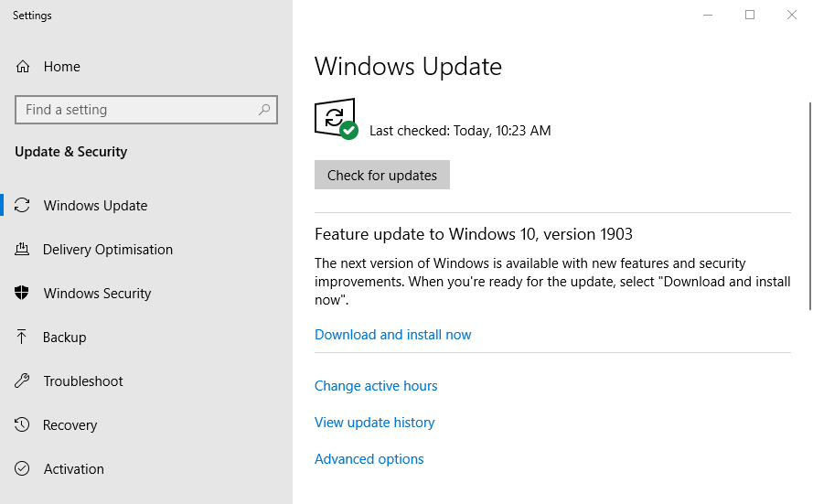Click the Troubleshoot wrench icon
The height and width of the screenshot is (504, 813).
[22, 381]
